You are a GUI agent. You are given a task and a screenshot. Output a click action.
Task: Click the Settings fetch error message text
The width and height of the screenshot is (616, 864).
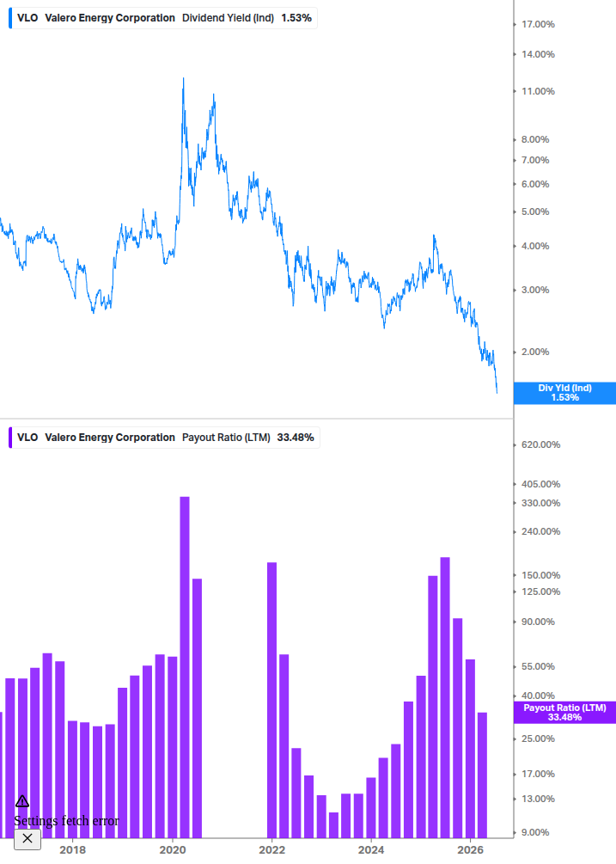click(x=66, y=821)
